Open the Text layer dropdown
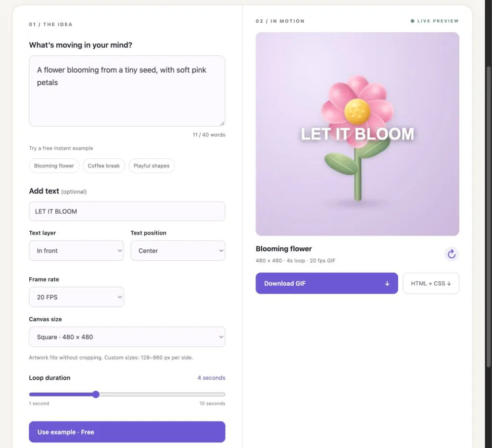The height and width of the screenshot is (448, 492). point(76,251)
